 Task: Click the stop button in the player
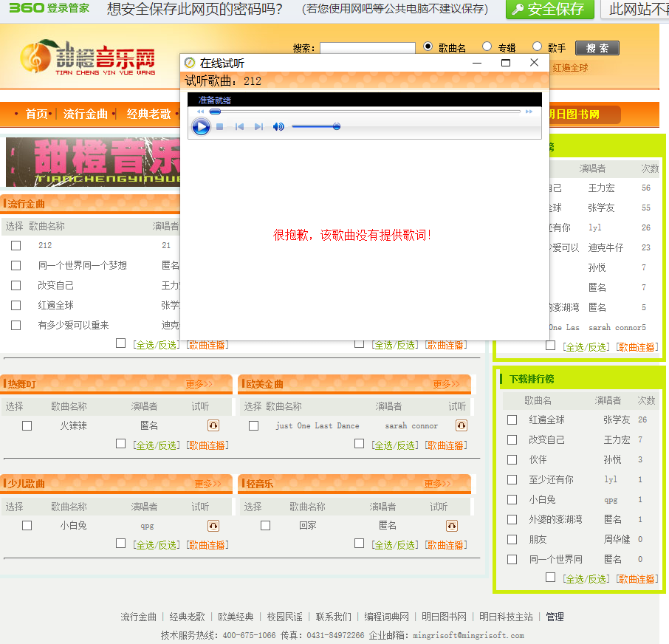click(220, 127)
